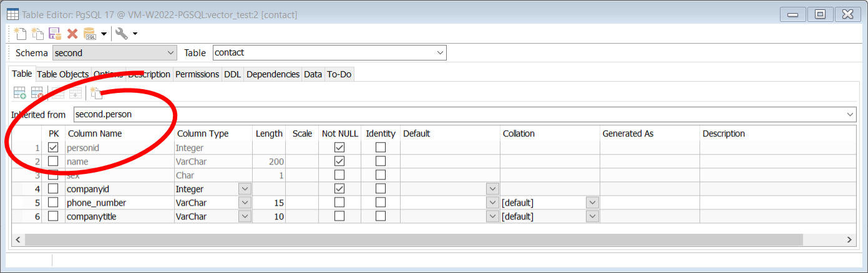Click the Duplicate Table icon in top toolbar
The width and height of the screenshot is (868, 273).
(x=37, y=34)
